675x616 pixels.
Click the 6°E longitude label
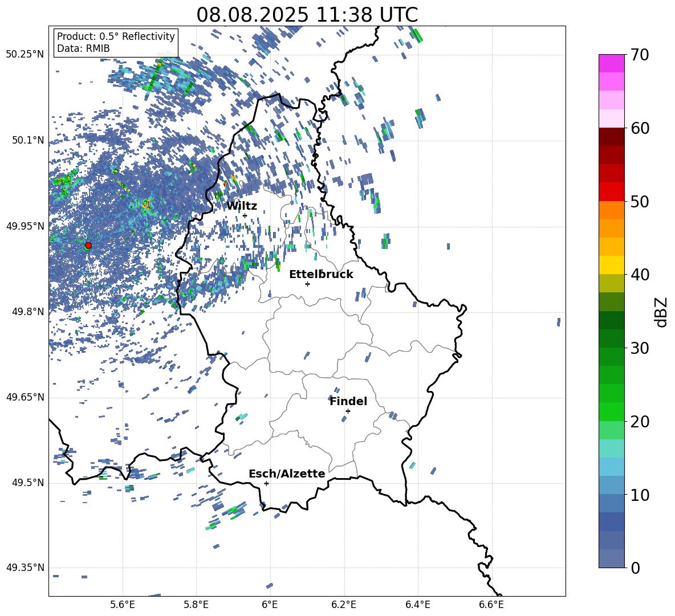click(270, 605)
